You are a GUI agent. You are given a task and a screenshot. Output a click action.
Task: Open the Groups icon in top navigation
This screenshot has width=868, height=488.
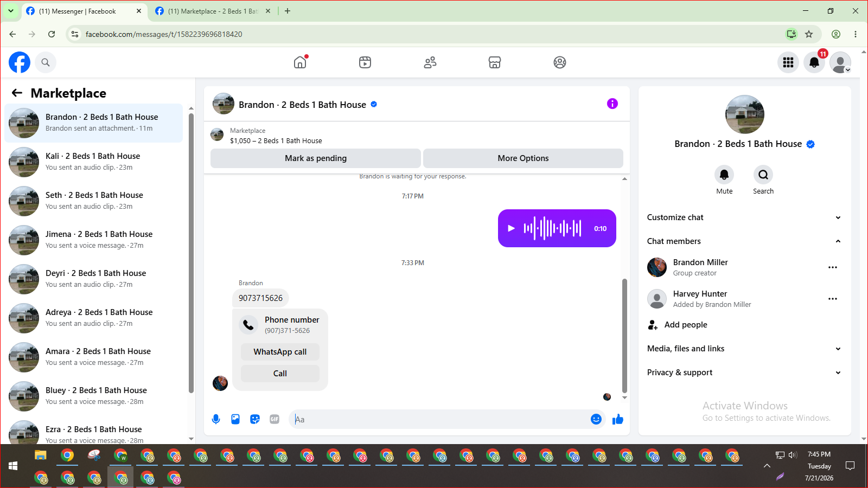[x=560, y=62]
